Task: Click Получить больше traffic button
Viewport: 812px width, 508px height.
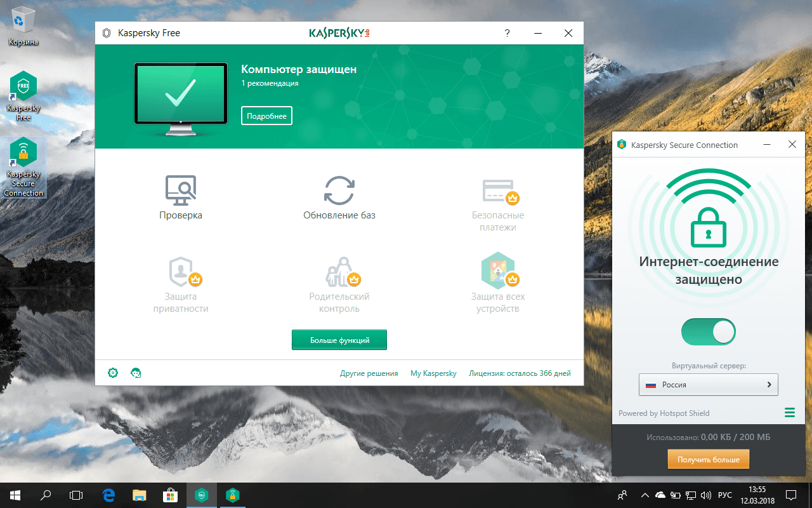Action: [x=708, y=458]
